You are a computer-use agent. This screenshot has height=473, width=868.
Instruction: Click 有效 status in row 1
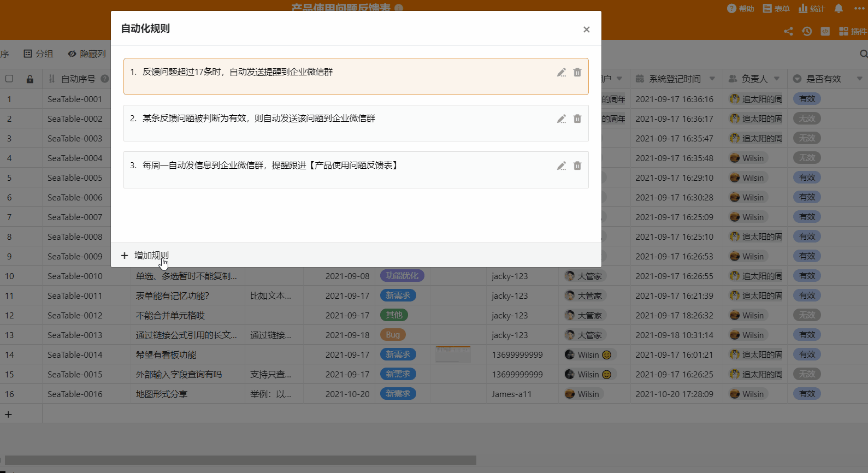click(807, 99)
